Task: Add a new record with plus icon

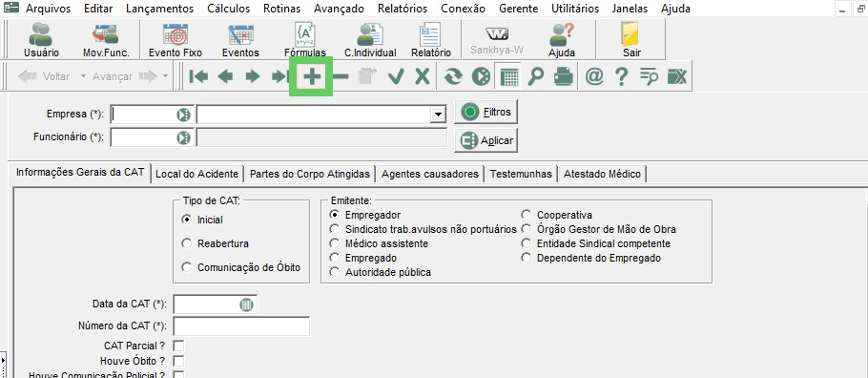Action: click(312, 76)
